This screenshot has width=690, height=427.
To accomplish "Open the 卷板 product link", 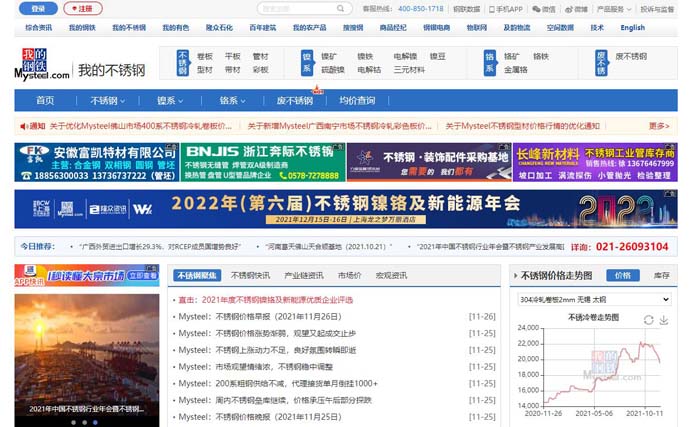I will (205, 56).
